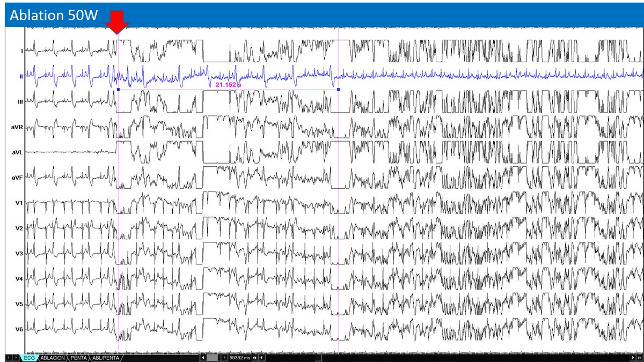
Task: Select the aVR channel label
Action: [x=18, y=127]
